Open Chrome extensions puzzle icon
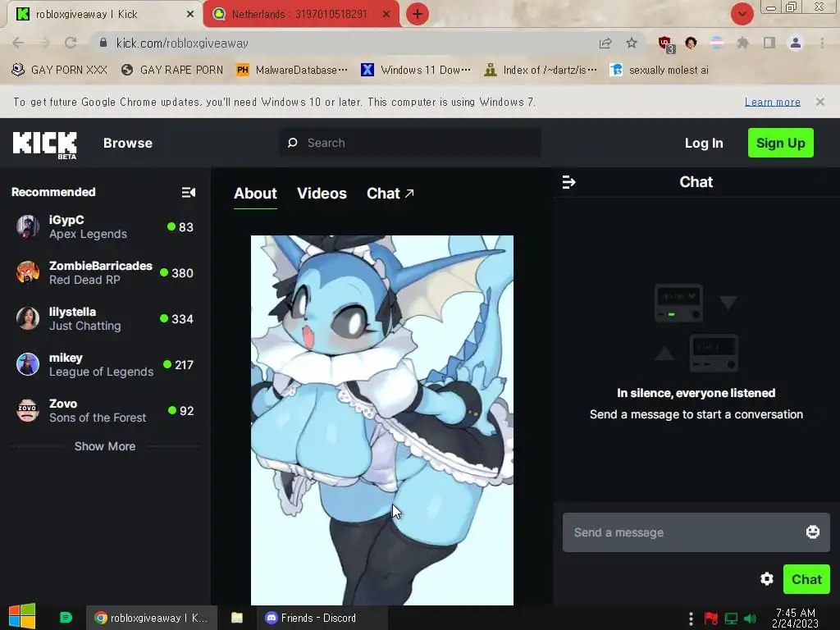The height and width of the screenshot is (630, 840). click(x=742, y=43)
